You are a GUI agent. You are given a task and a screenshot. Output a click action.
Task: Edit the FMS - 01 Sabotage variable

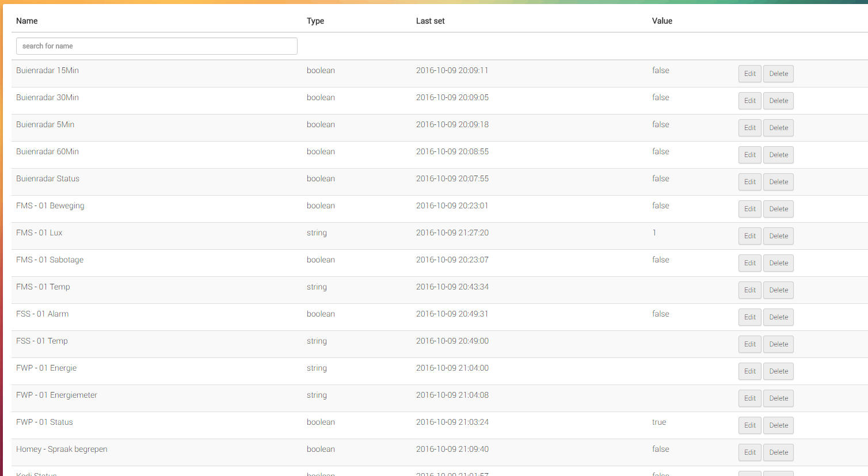(x=750, y=263)
